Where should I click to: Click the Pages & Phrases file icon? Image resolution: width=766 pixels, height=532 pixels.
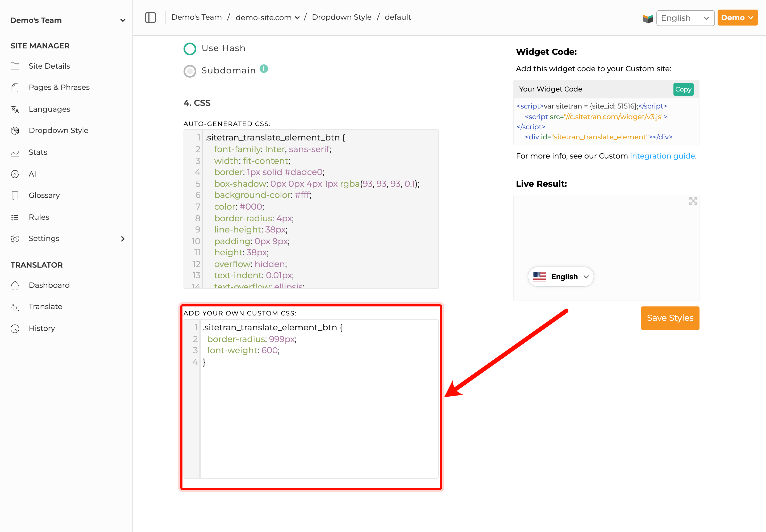pos(15,88)
